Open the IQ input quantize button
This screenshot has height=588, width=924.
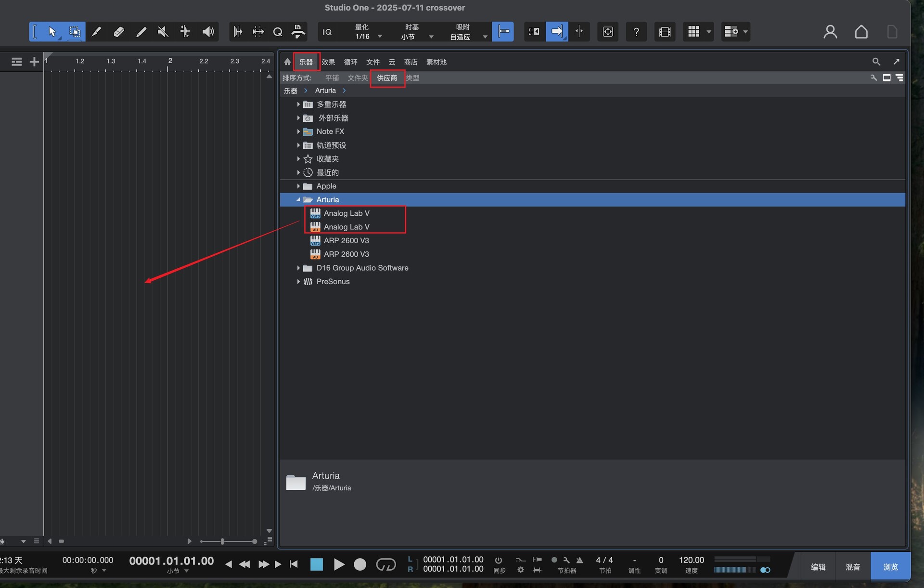pyautogui.click(x=327, y=32)
